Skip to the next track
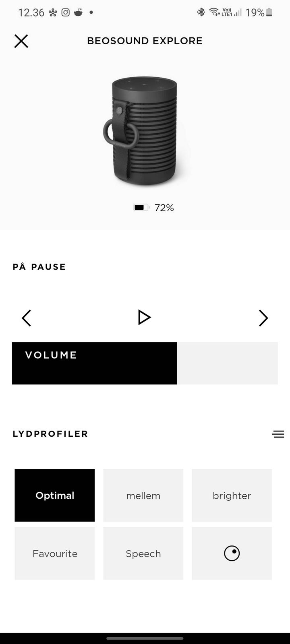The width and height of the screenshot is (290, 644). (x=263, y=318)
